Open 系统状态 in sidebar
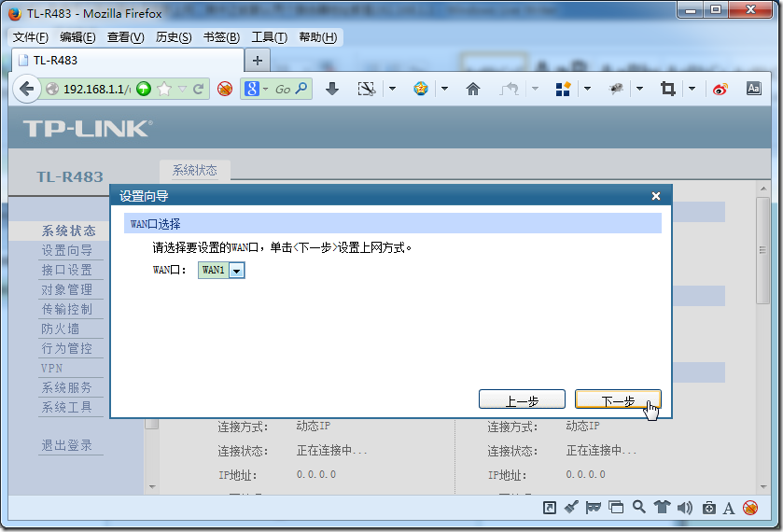 click(69, 231)
